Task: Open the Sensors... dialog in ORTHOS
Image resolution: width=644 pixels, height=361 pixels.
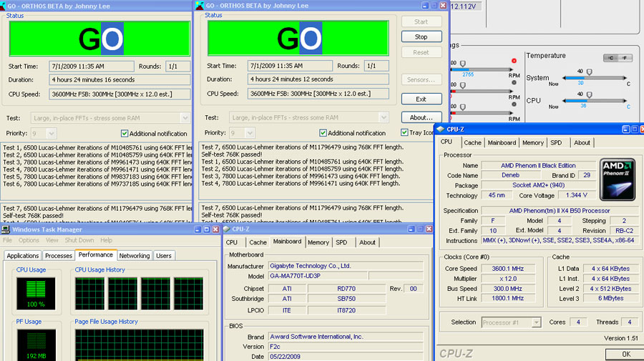Action: [x=421, y=79]
